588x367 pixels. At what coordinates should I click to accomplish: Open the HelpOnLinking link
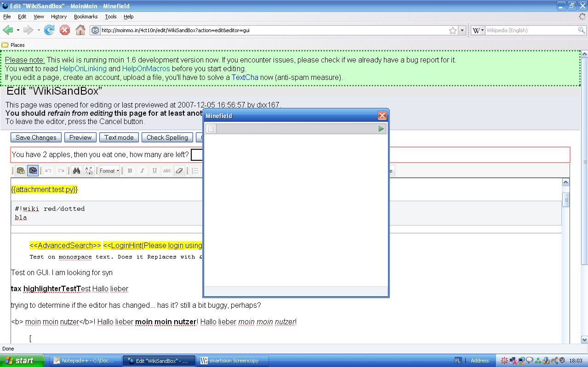[x=83, y=68]
